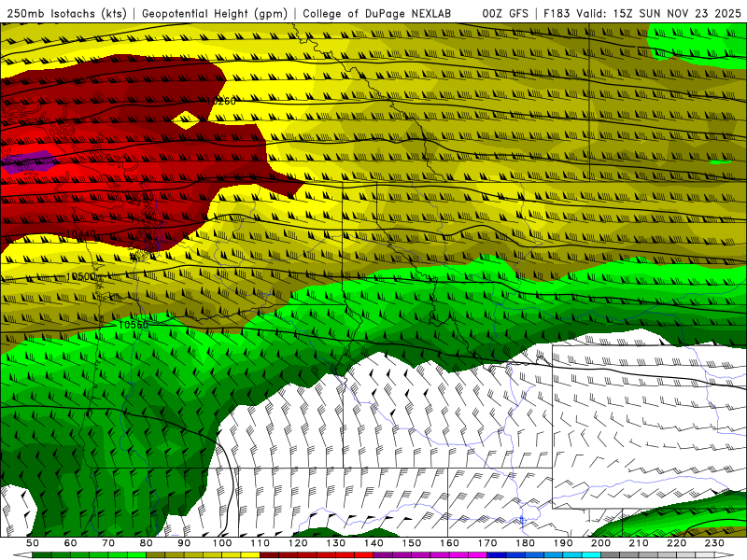Click the 190 value on the legend scale
Screen dimensions: 747x560
tap(563, 543)
